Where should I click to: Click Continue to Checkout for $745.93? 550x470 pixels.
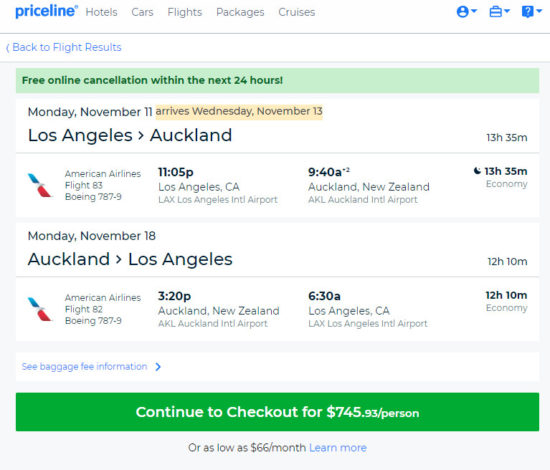point(277,412)
